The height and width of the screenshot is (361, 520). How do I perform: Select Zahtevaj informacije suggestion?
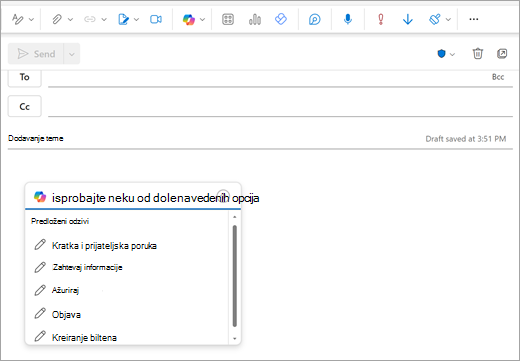(87, 267)
